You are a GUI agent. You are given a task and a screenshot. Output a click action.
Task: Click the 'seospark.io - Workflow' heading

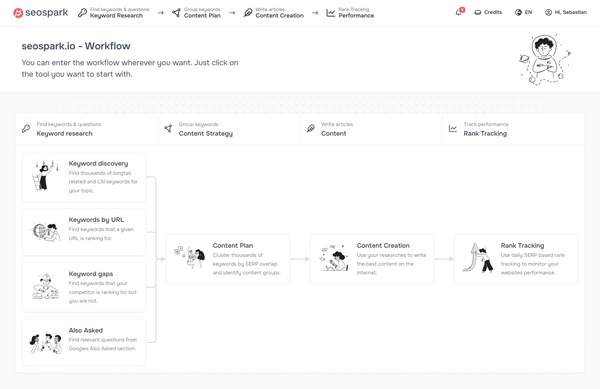pos(76,46)
